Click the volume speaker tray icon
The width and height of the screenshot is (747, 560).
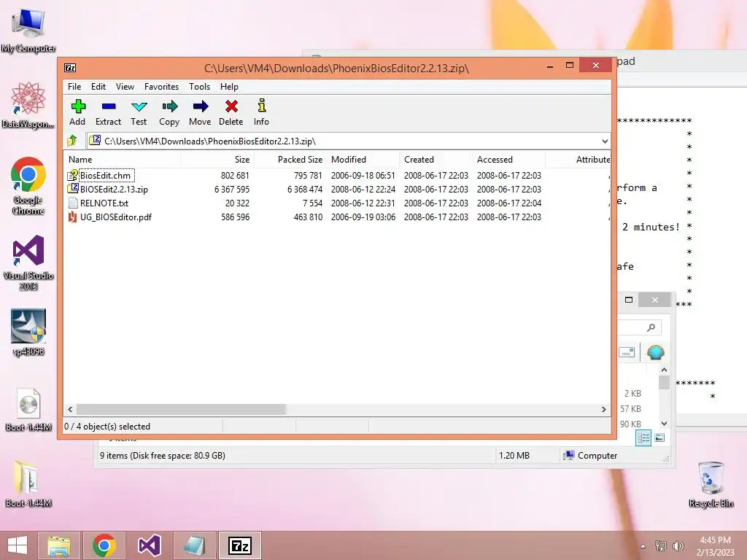click(678, 545)
